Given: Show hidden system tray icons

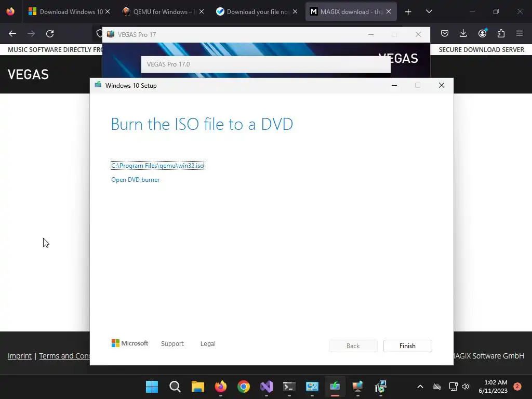Looking at the screenshot, I should point(420,387).
